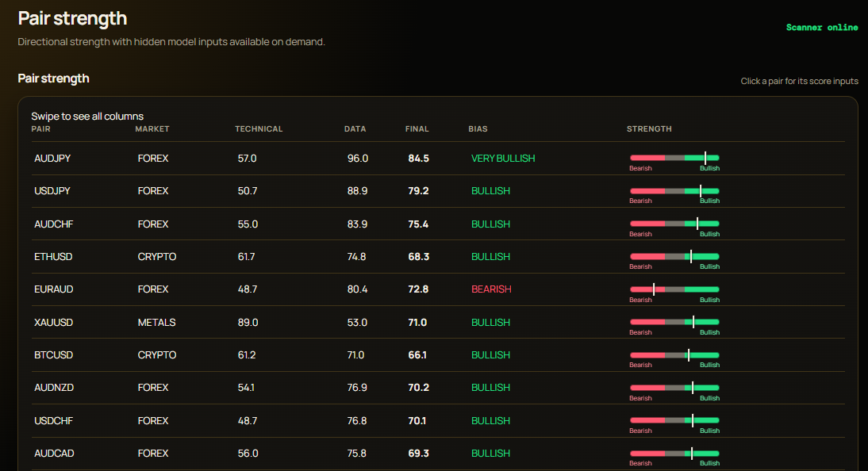868x471 pixels.
Task: Click AUDCHF BULLISH bias label
Action: click(490, 224)
